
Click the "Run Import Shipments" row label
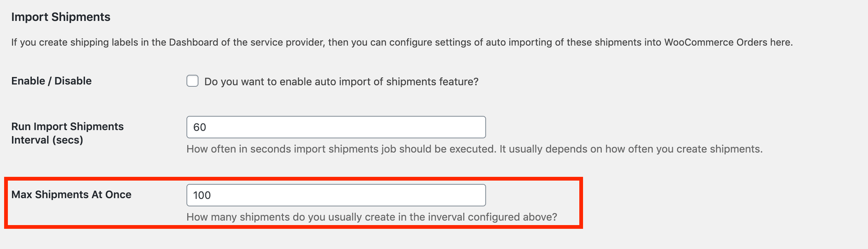point(67,127)
